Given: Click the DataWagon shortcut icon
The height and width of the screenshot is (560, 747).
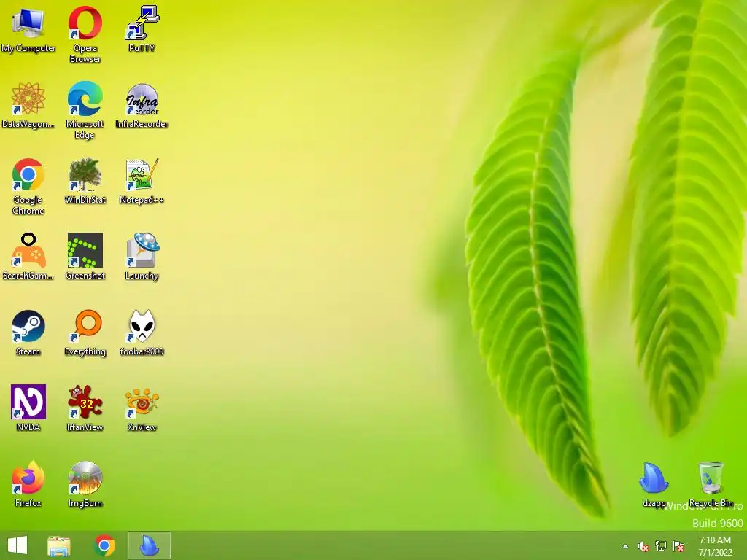Looking at the screenshot, I should [28, 98].
